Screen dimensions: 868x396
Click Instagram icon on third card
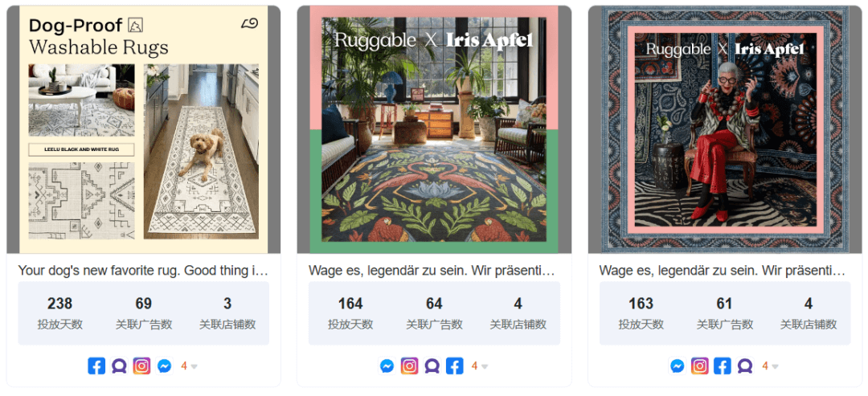[700, 365]
